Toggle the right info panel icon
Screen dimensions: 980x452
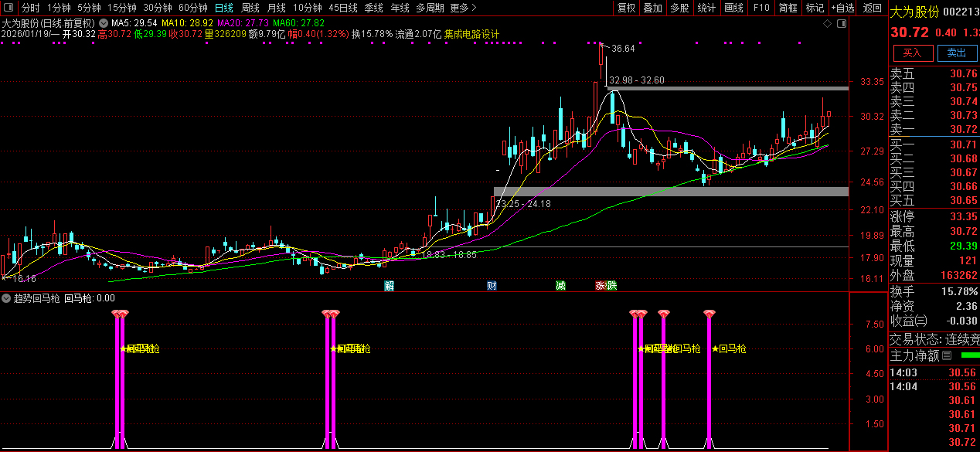pyautogui.click(x=842, y=24)
